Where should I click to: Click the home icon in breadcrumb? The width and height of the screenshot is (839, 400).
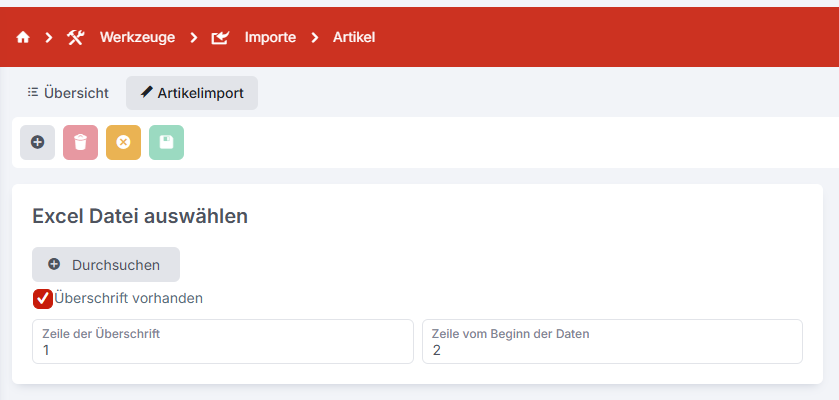click(x=23, y=37)
